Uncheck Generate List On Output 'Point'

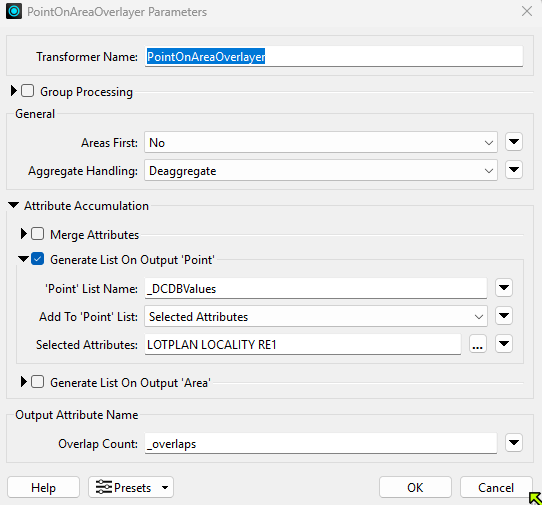click(37, 259)
